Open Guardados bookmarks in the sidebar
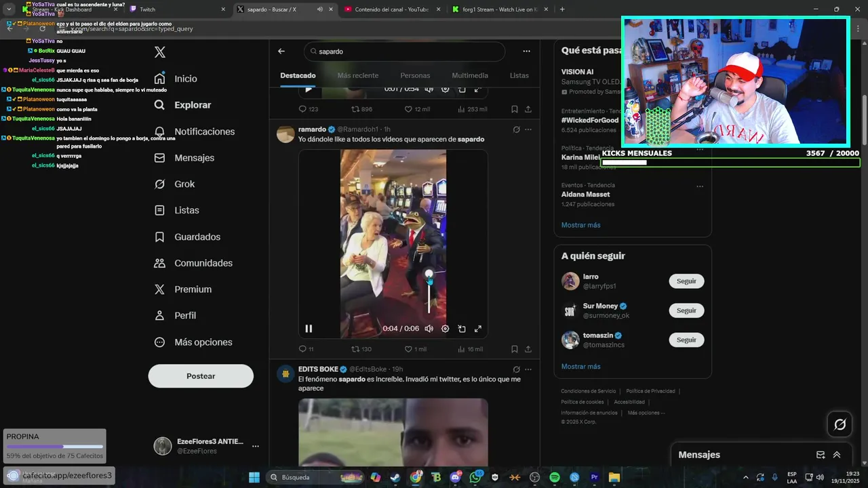The image size is (868, 488). (187, 237)
